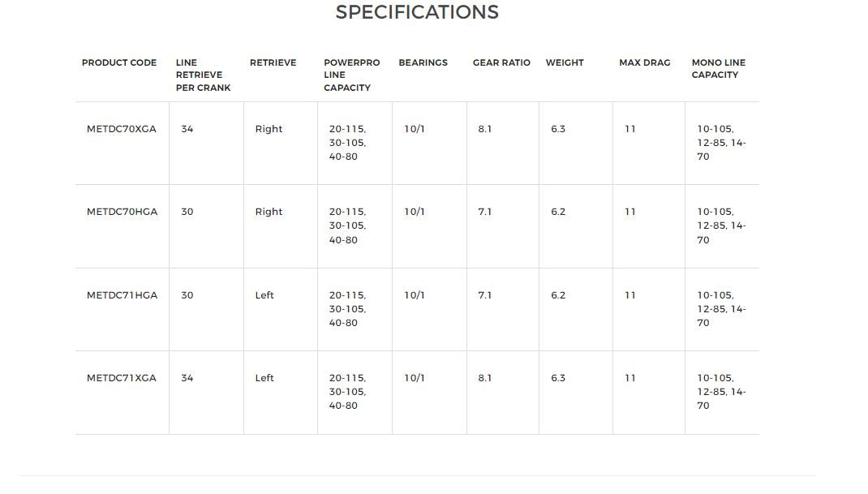Select product code METDC70XGA
This screenshot has height=494, width=868.
pos(122,129)
